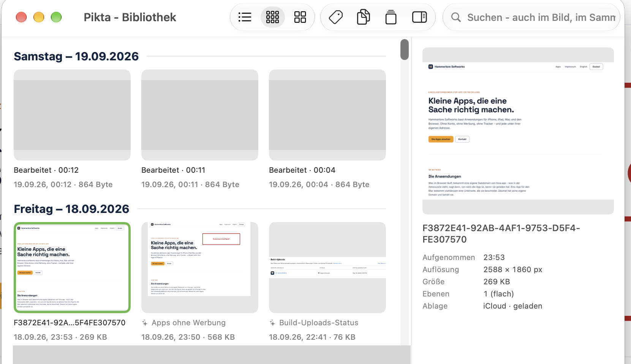This screenshot has height=364, width=631.
Task: Click the Samstag – 19.09.2026 header
Action: (76, 57)
